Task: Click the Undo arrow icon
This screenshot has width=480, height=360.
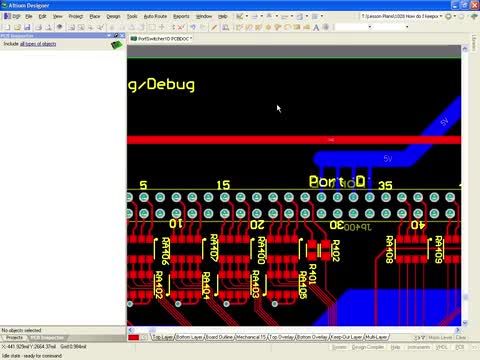Action: (193, 27)
